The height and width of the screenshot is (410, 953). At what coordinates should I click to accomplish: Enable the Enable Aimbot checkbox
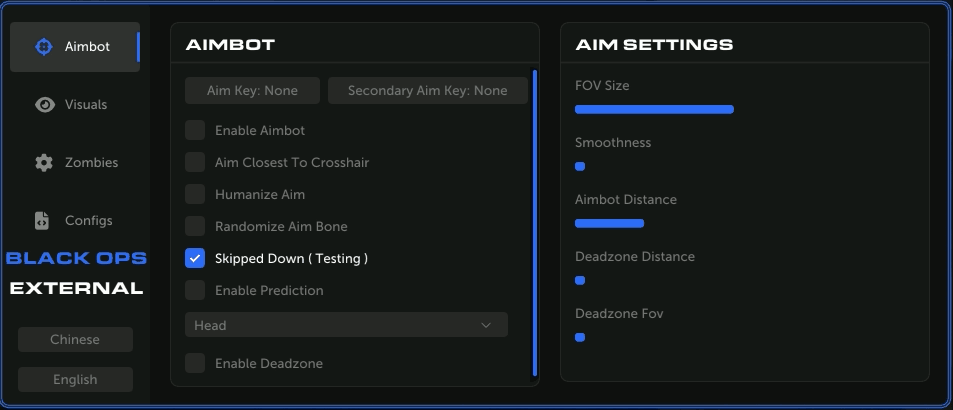click(195, 130)
